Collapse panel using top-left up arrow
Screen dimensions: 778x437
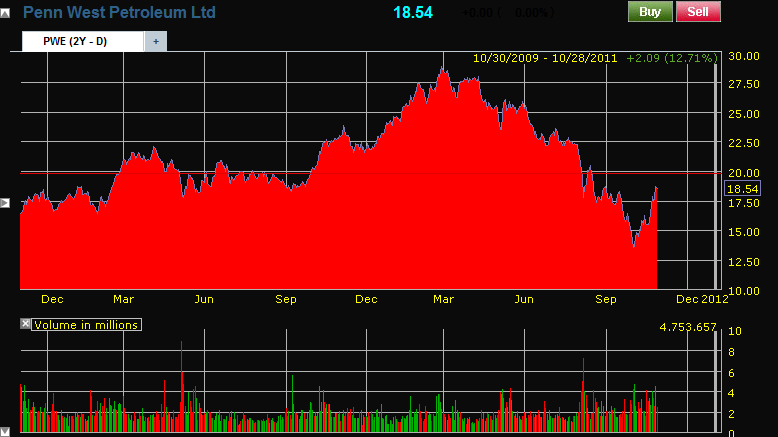point(5,13)
